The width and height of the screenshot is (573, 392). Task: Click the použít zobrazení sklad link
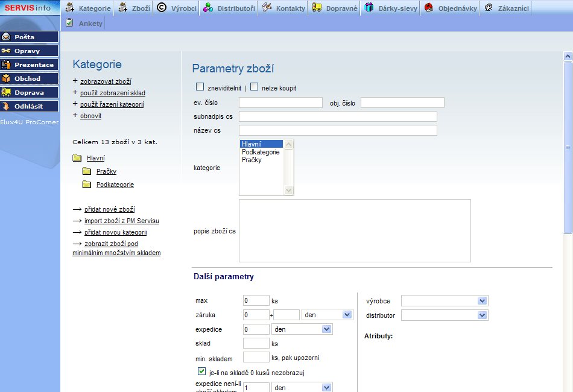113,93
